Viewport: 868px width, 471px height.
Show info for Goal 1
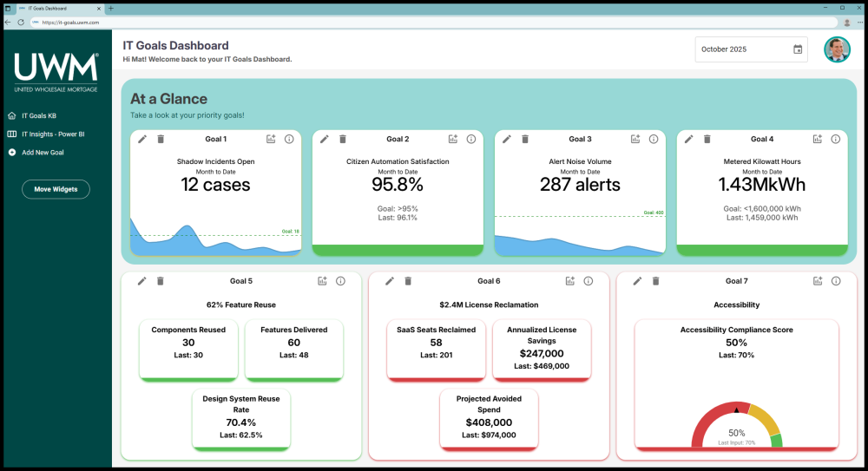[x=289, y=139]
